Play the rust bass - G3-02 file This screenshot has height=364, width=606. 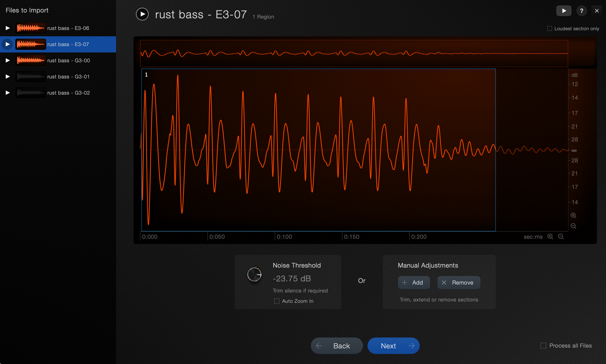point(8,93)
